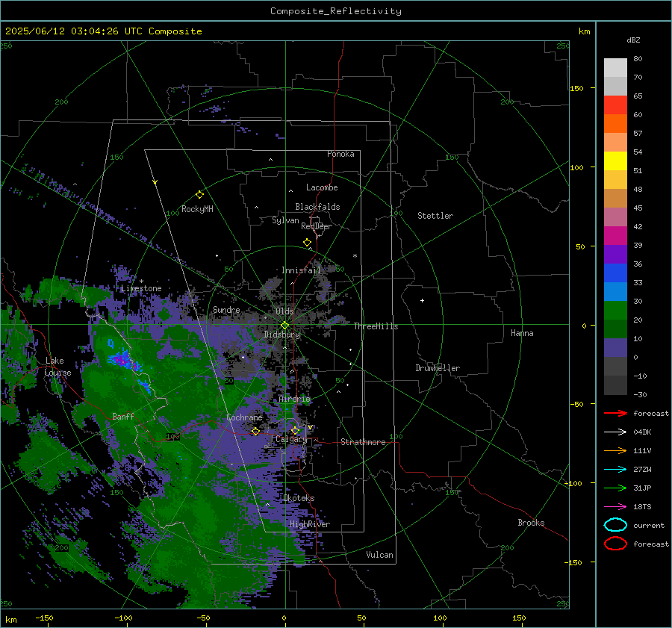Click the HighRiver city label
Image resolution: width=672 pixels, height=628 pixels.
click(310, 524)
